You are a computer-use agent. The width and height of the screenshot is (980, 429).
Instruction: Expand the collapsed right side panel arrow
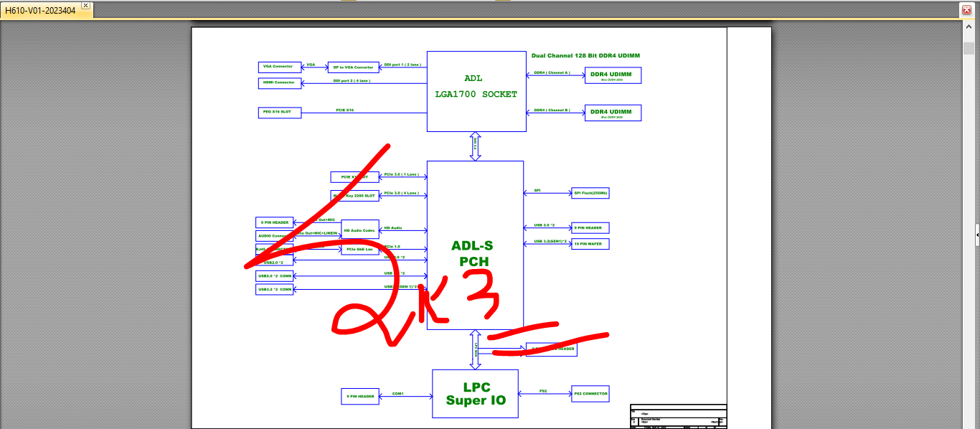(x=976, y=234)
